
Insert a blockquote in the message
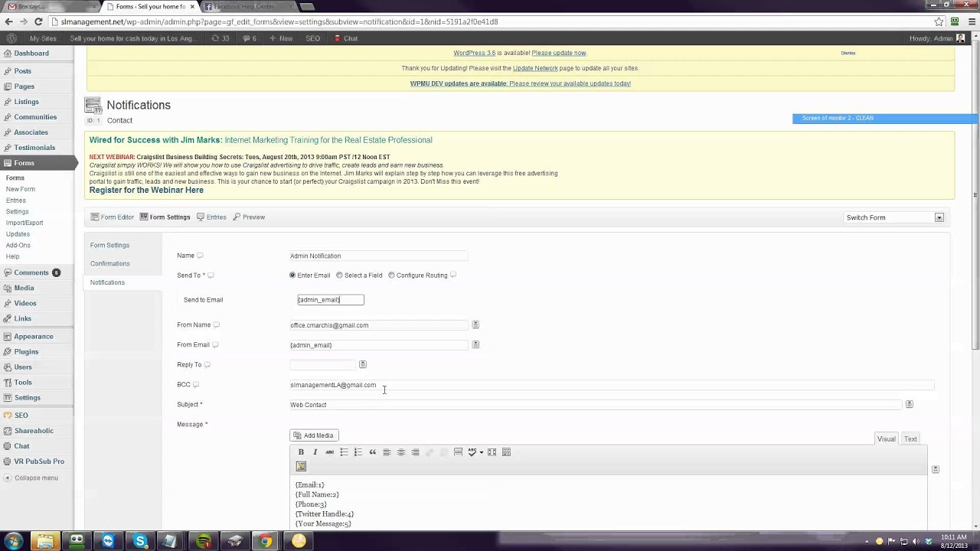point(372,452)
